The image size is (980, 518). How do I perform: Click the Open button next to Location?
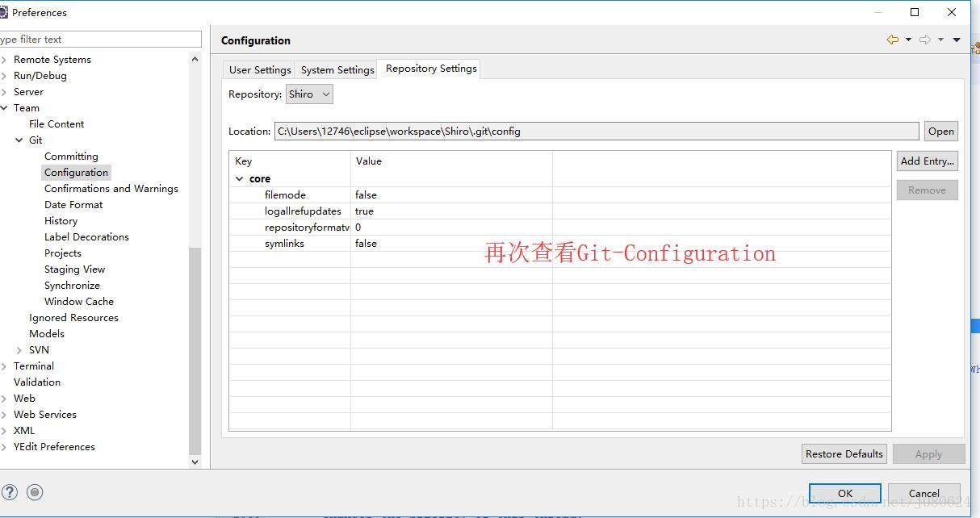point(940,132)
